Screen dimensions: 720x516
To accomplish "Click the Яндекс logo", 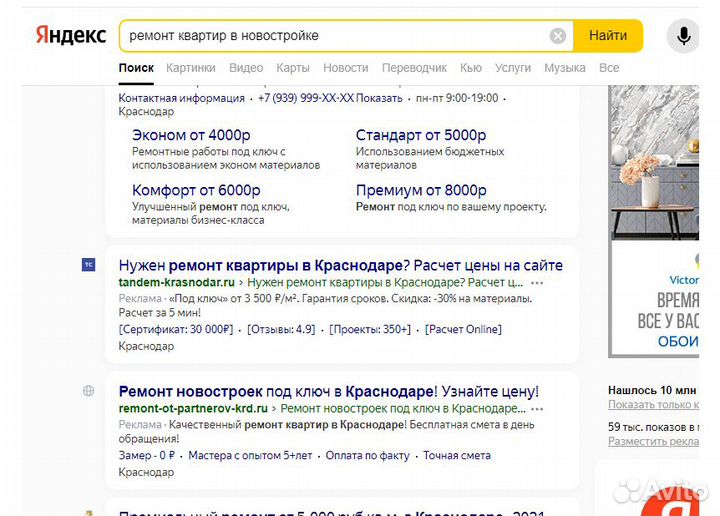I will tap(71, 35).
